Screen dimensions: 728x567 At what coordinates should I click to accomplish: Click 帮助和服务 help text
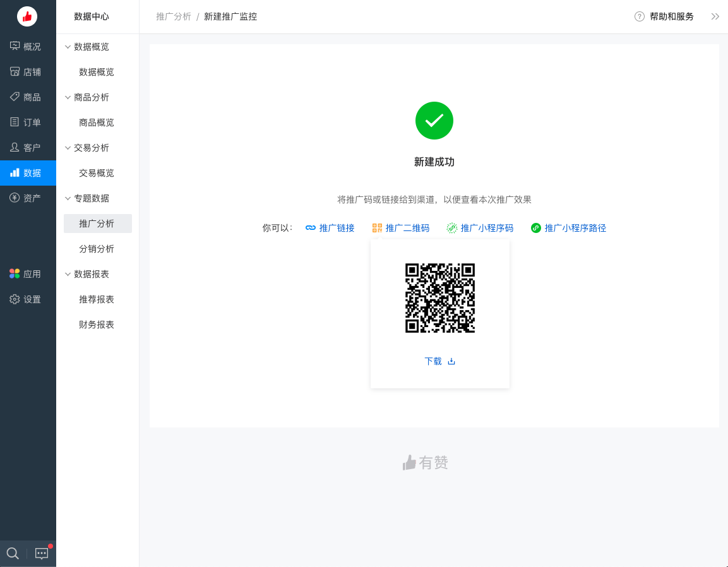click(671, 16)
